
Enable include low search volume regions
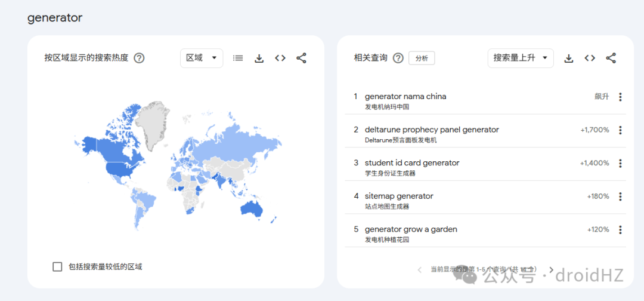[x=57, y=267]
